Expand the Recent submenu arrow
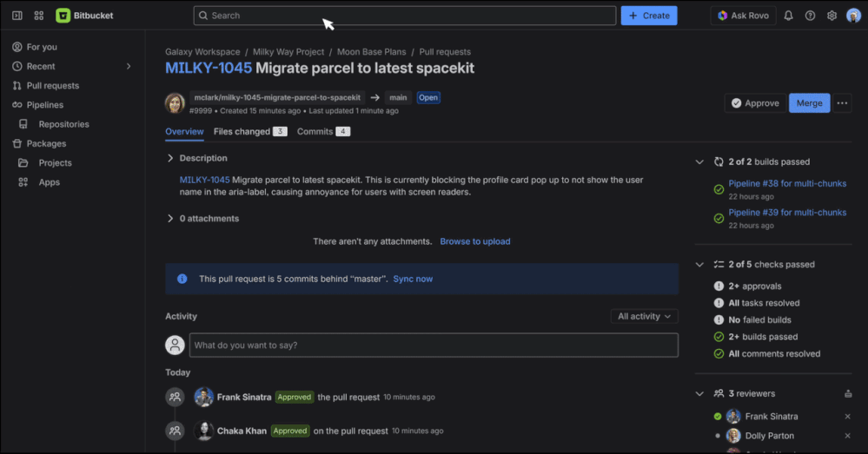The width and height of the screenshot is (868, 454). click(x=129, y=66)
